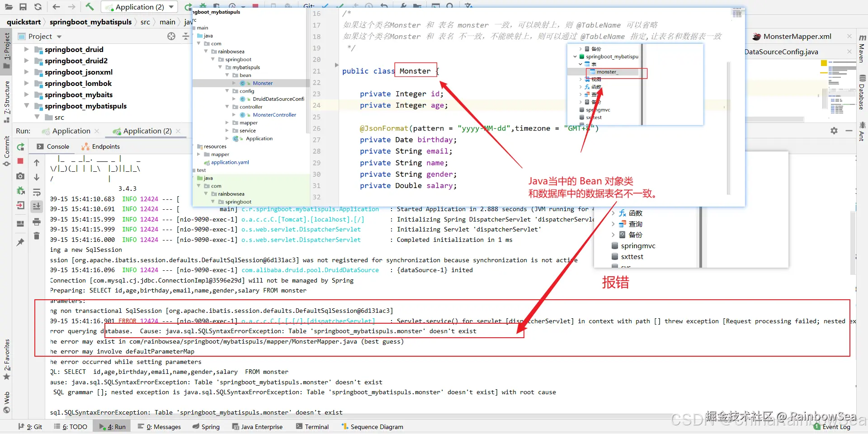Toggle the pin tab option
The height and width of the screenshot is (434, 868).
(20, 242)
